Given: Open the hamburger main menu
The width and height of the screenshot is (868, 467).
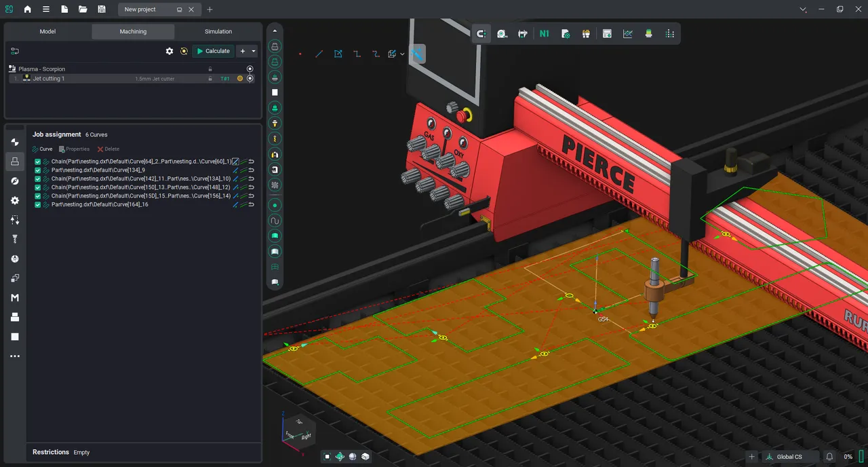Looking at the screenshot, I should point(45,10).
